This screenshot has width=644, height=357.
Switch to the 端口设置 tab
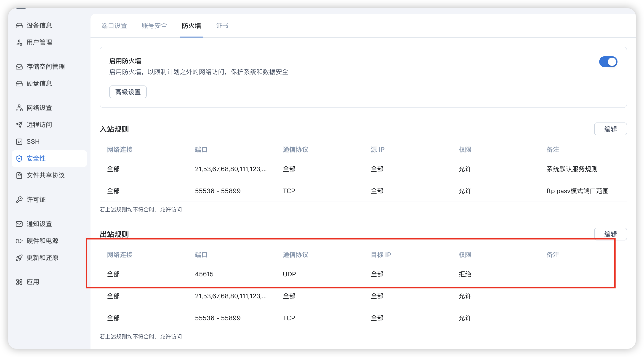tap(114, 26)
